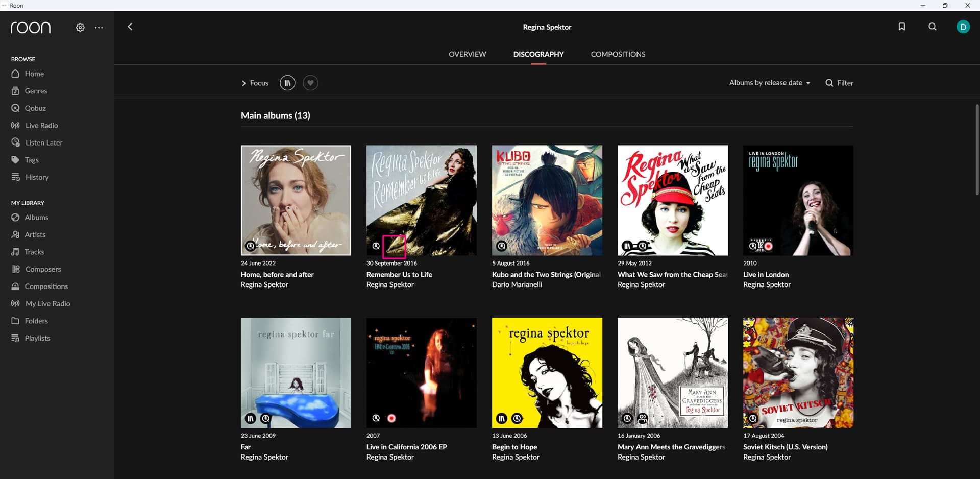Open Dario Marianelli artist link
The image size is (980, 479).
pos(517,285)
